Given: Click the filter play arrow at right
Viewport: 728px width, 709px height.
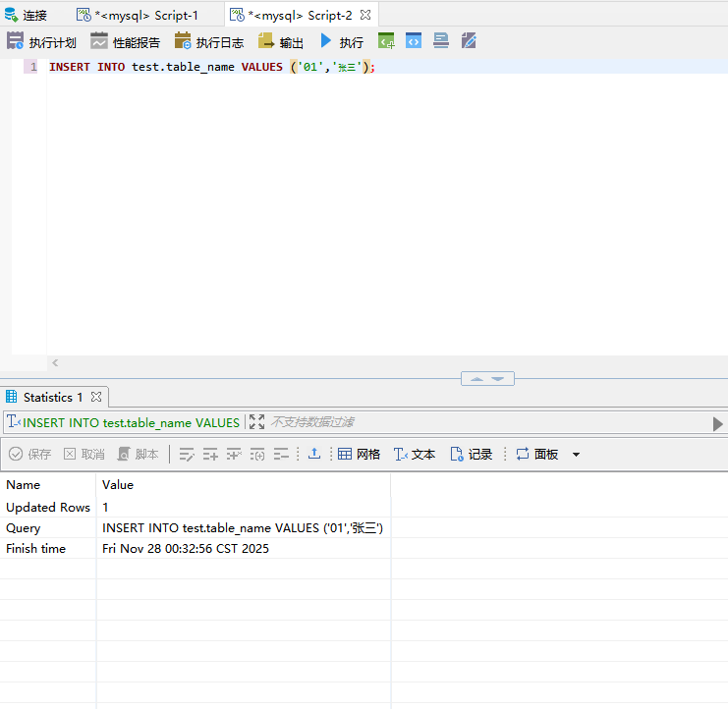Looking at the screenshot, I should (x=717, y=423).
